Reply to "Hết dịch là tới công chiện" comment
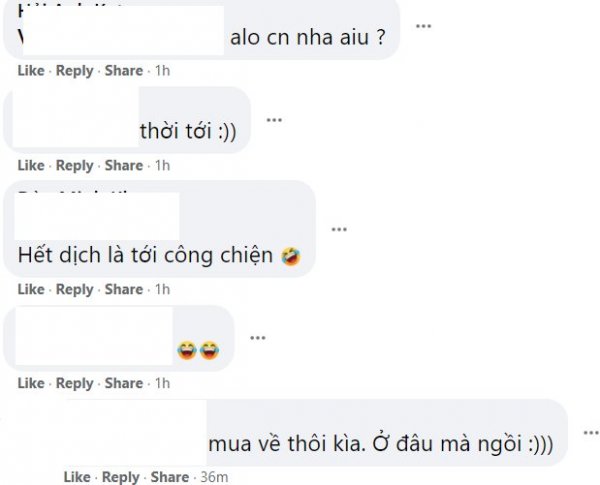Viewport: 600px width, 485px height. 75,289
